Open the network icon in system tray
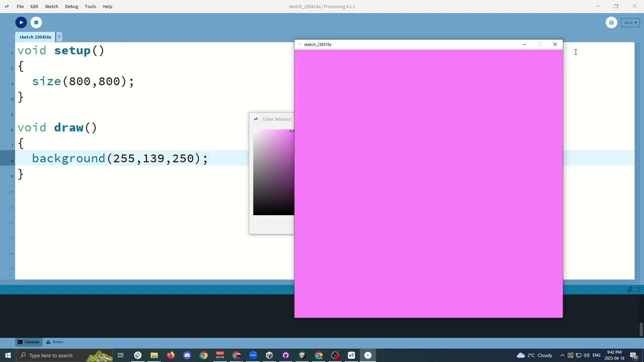This screenshot has width=644, height=362. (x=578, y=355)
